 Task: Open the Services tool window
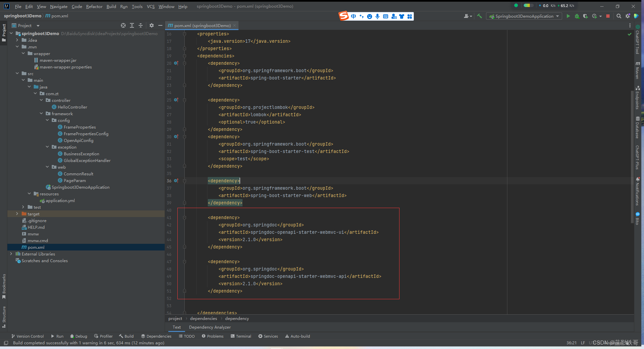[x=268, y=336]
